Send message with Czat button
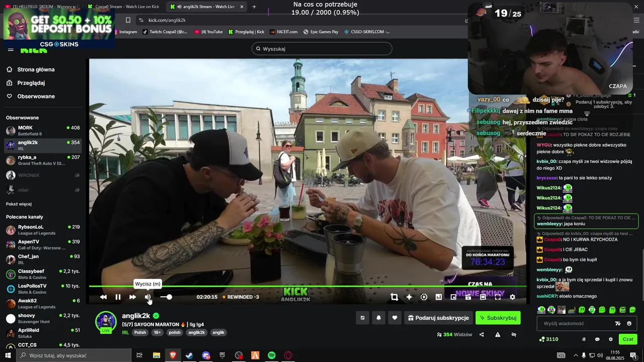 (x=628, y=339)
